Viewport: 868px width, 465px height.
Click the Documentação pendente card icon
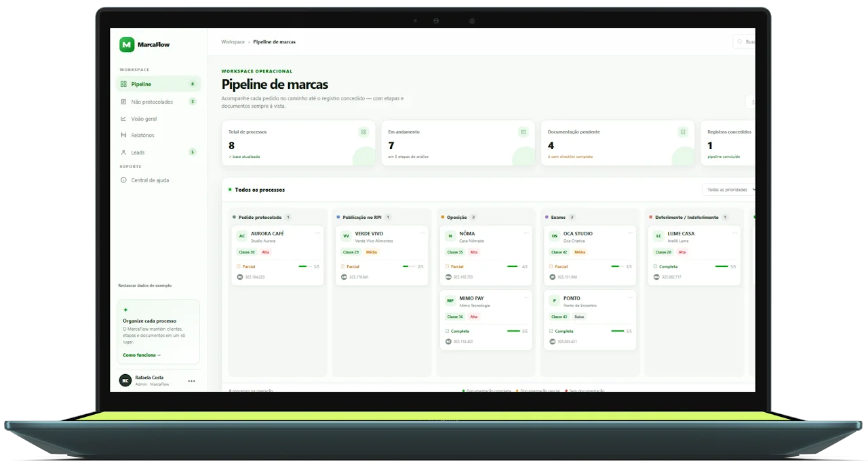pyautogui.click(x=683, y=132)
